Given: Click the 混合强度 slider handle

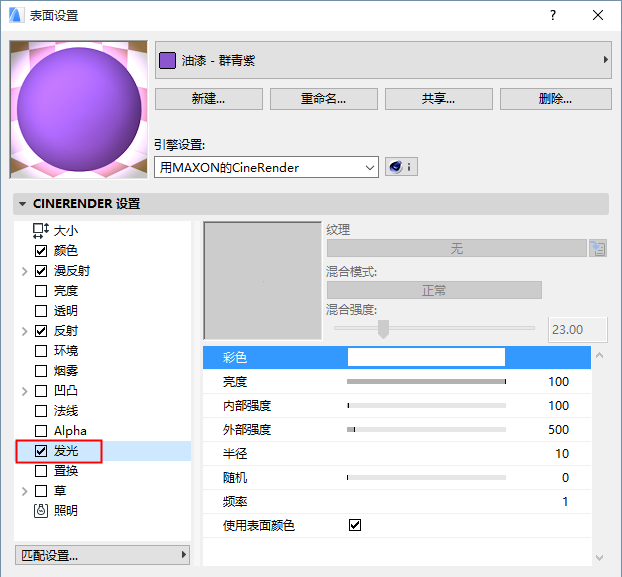Looking at the screenshot, I should (x=383, y=329).
